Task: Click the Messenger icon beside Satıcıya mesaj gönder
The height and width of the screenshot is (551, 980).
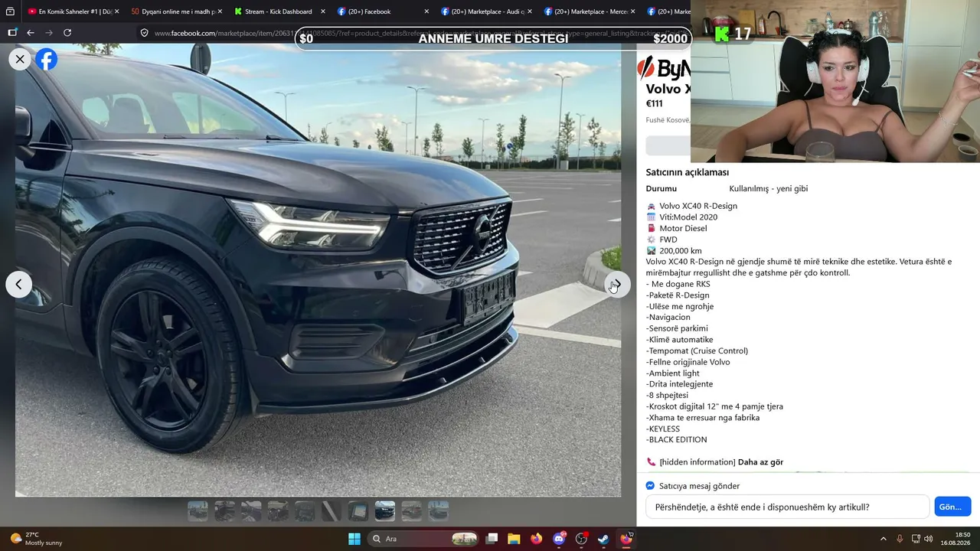Action: (x=651, y=486)
